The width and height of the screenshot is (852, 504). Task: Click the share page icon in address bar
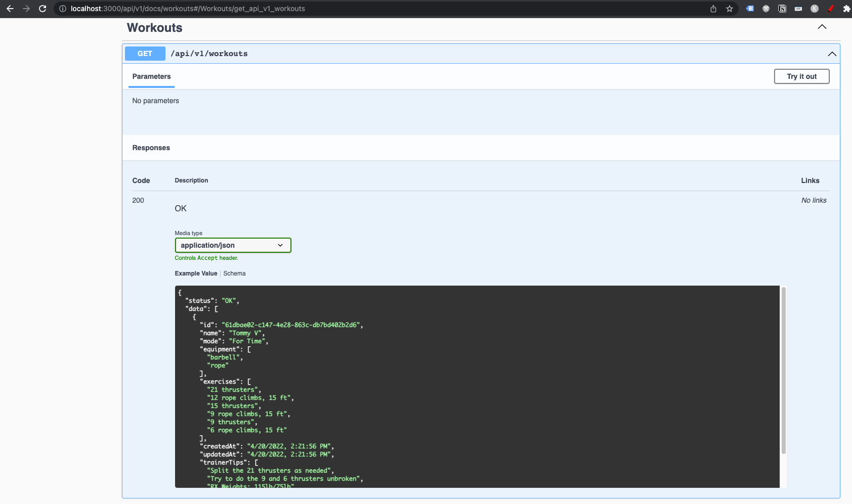click(x=713, y=9)
